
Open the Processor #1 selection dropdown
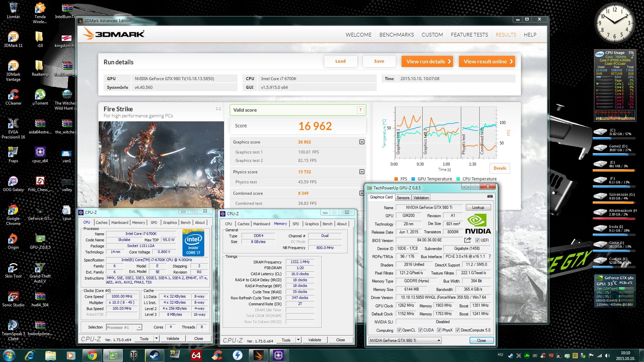coord(124,327)
